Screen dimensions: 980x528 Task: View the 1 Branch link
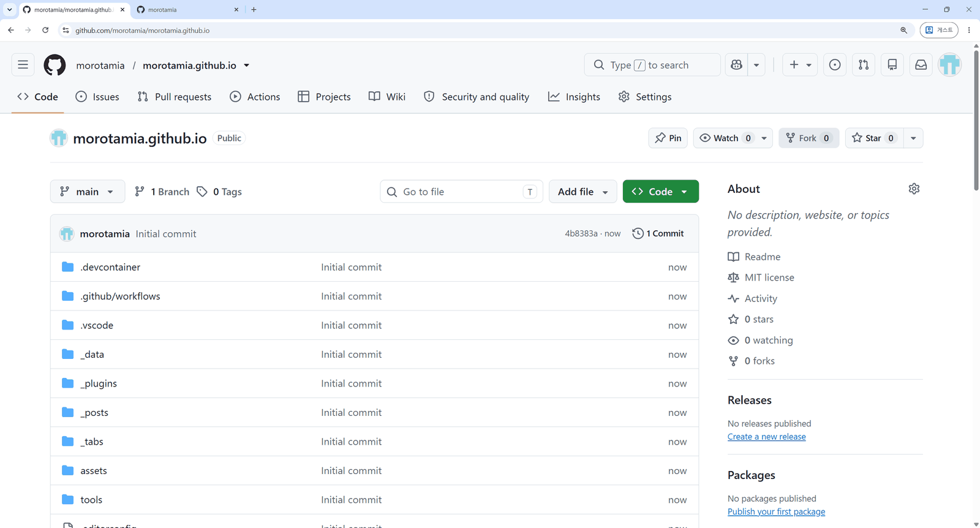(162, 192)
